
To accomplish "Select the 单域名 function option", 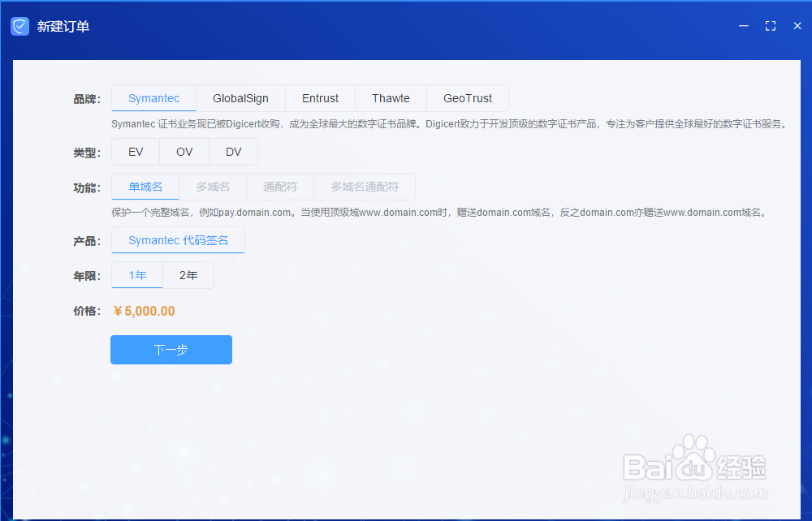I will click(145, 187).
